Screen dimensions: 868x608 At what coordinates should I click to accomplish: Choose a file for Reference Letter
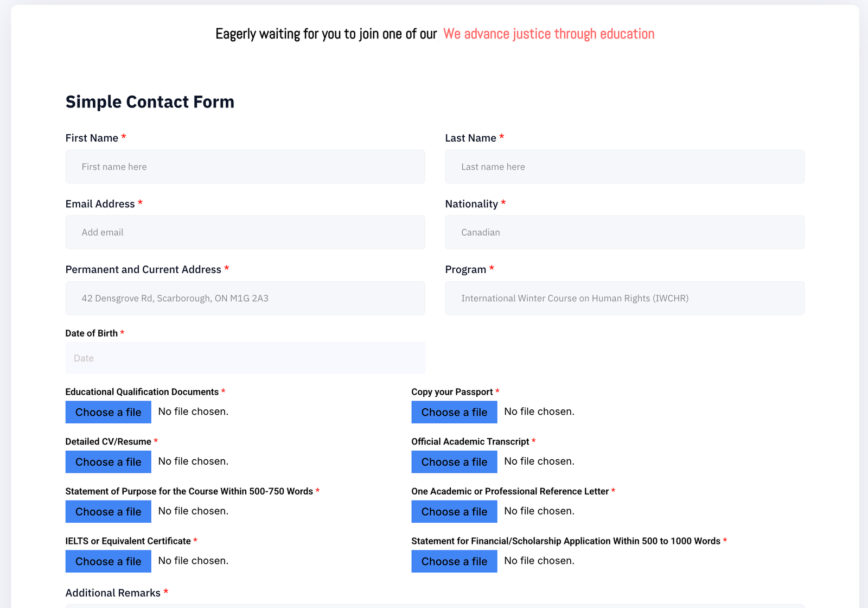pos(454,511)
